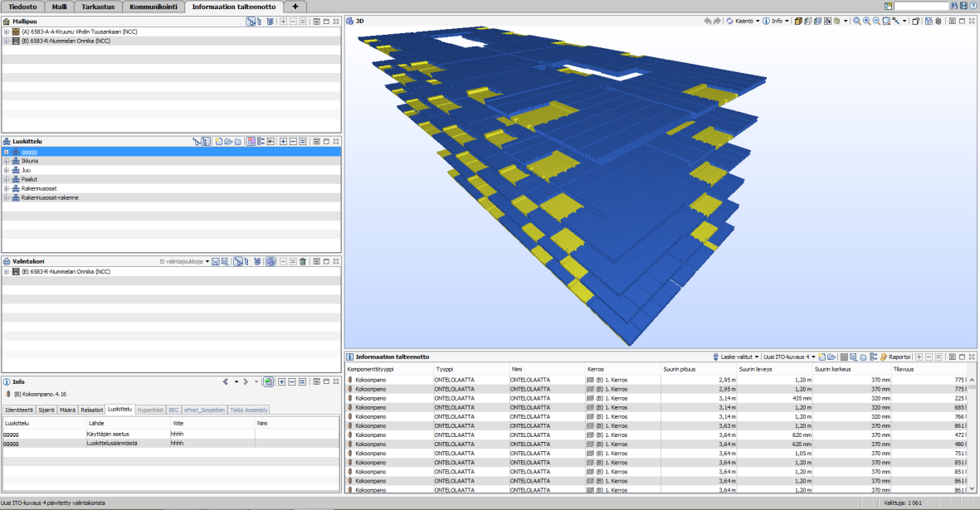The width and height of the screenshot is (980, 510).
Task: Click binoculars search icon at top right
Action: click(x=953, y=6)
